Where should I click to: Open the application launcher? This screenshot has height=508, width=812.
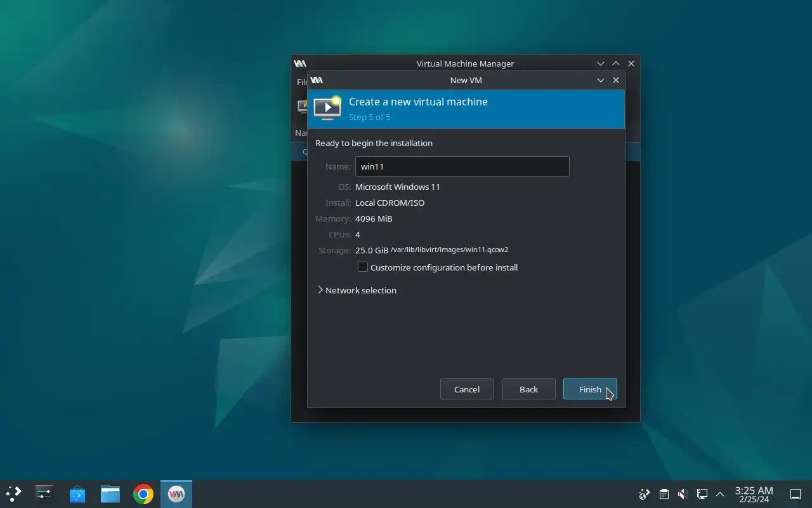coord(14,494)
